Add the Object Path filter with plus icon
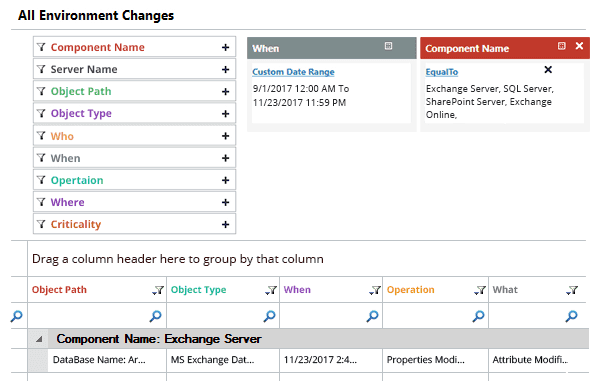 pos(225,92)
